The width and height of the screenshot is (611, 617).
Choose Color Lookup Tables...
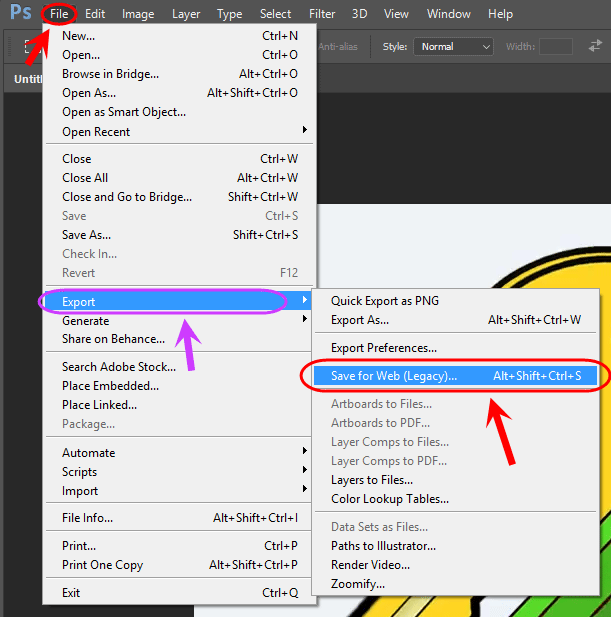[x=456, y=499]
